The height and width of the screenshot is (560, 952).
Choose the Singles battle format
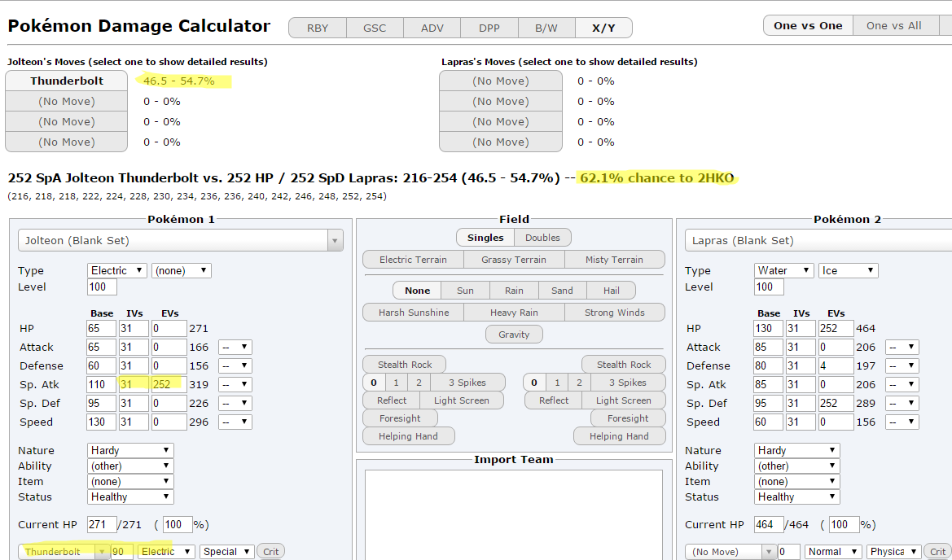pyautogui.click(x=485, y=238)
